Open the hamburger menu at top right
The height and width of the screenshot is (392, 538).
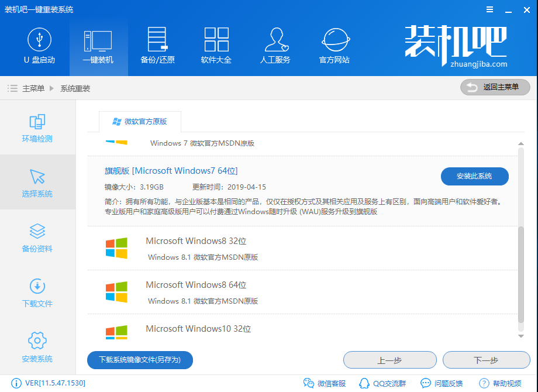(490, 9)
